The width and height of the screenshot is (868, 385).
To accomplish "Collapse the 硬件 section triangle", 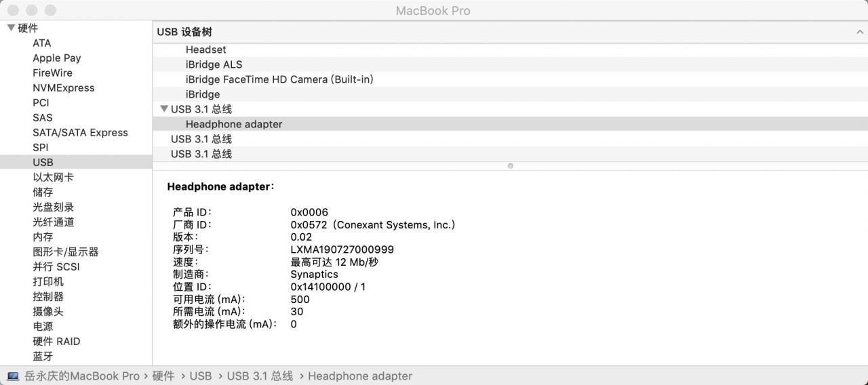I will pyautogui.click(x=11, y=28).
